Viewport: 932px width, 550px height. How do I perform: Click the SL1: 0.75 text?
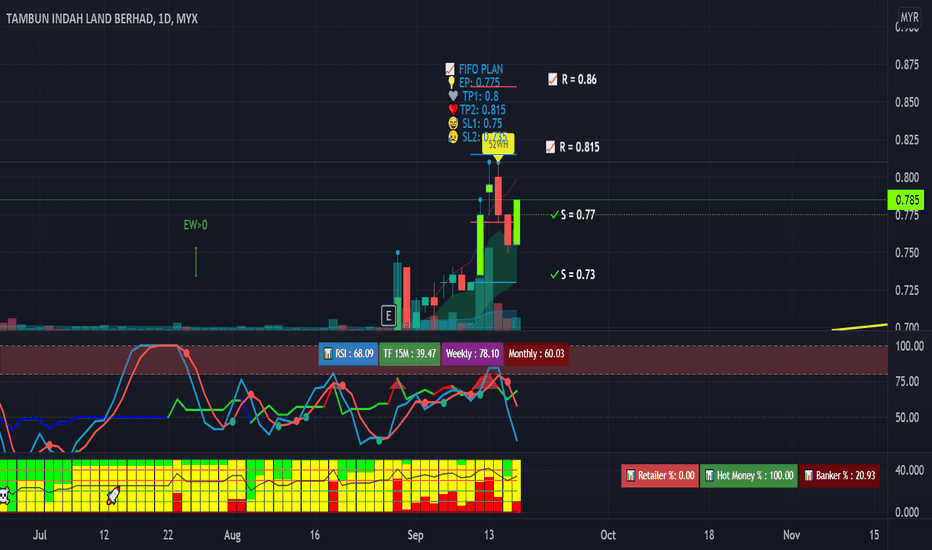coord(482,123)
